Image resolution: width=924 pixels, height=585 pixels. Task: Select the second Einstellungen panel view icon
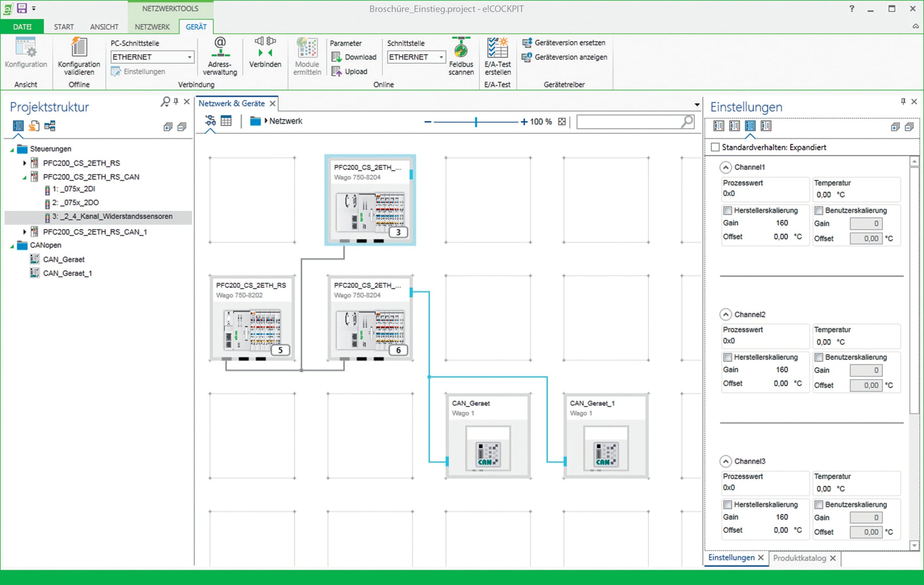pos(734,126)
